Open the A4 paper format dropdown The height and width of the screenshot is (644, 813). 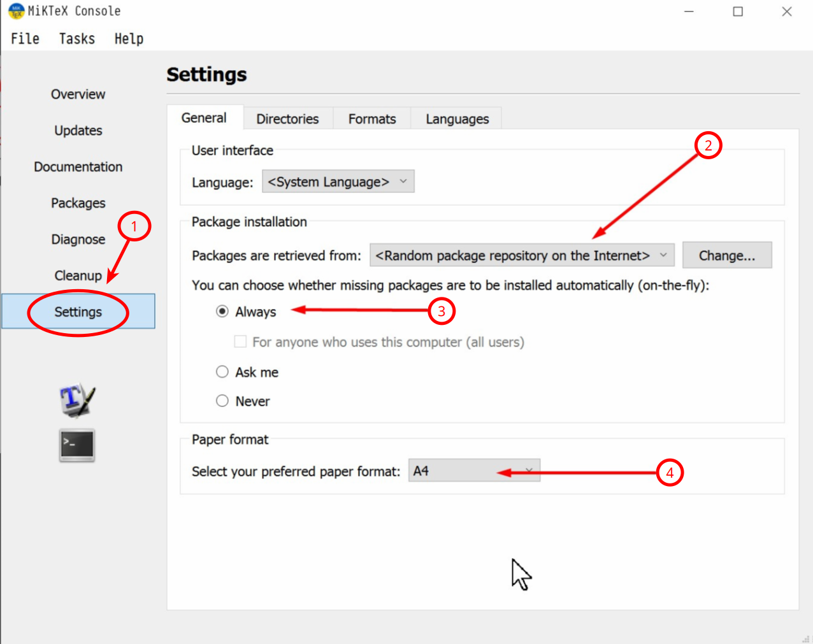[x=474, y=471]
